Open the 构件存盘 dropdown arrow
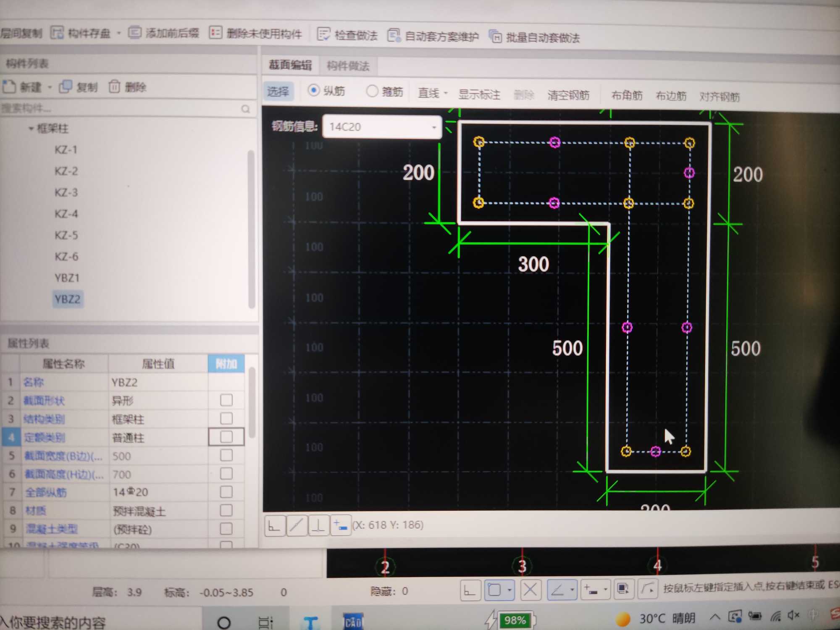840x630 pixels. 118,33
